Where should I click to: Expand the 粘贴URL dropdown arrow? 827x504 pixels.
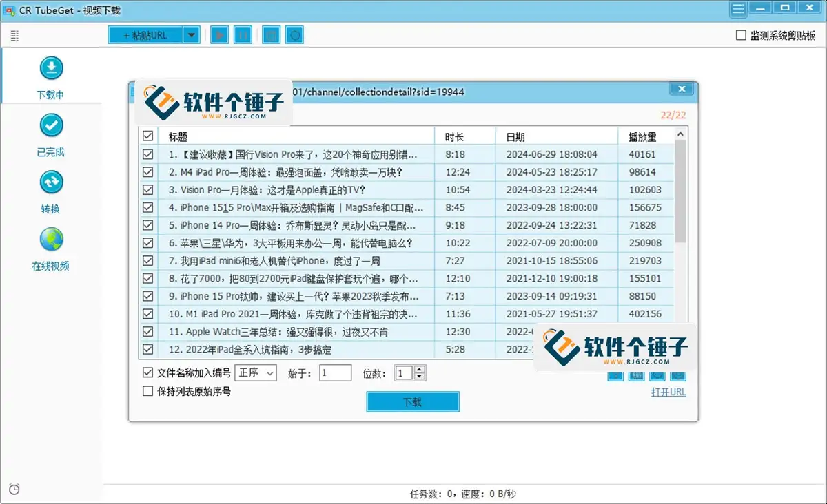192,35
